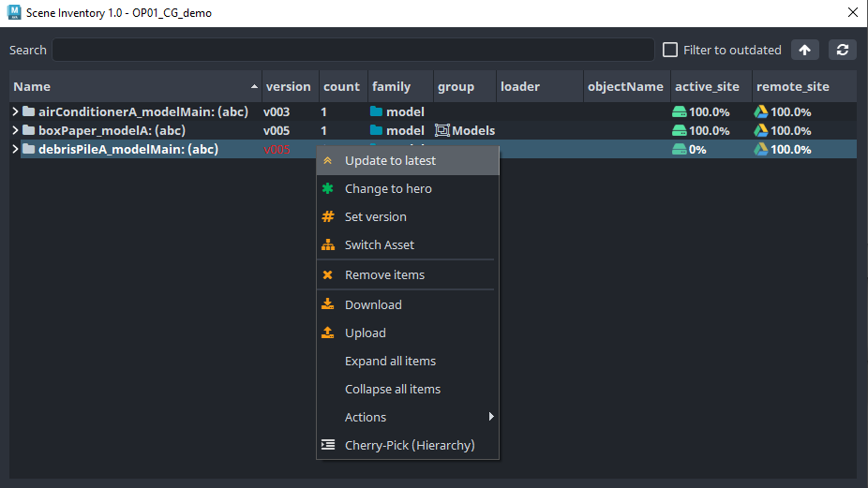868x488 pixels.
Task: Focus the Search input field
Action: [x=353, y=50]
